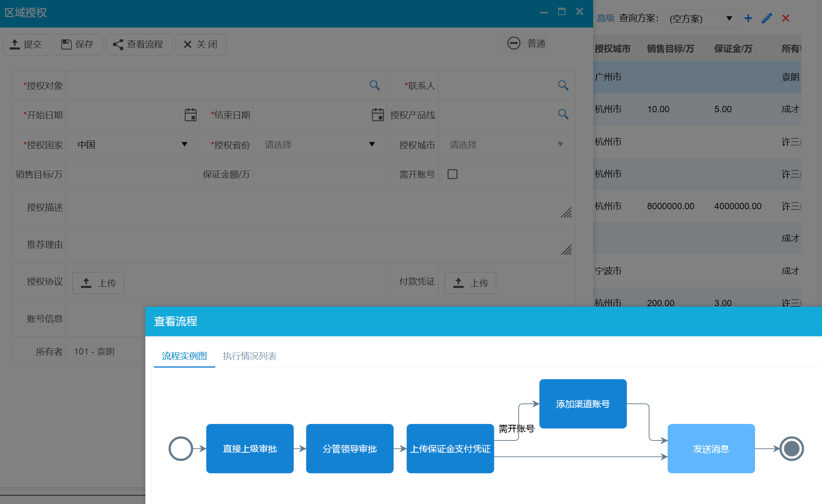This screenshot has height=504, width=822.
Task: Click the 需开账号 flow condition label
Action: (517, 429)
